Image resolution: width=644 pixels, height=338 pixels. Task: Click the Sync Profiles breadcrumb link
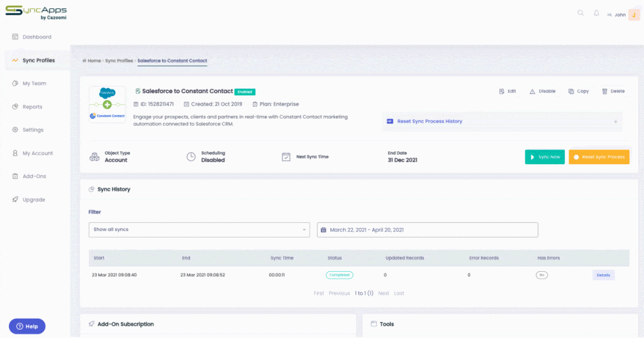[x=119, y=61]
